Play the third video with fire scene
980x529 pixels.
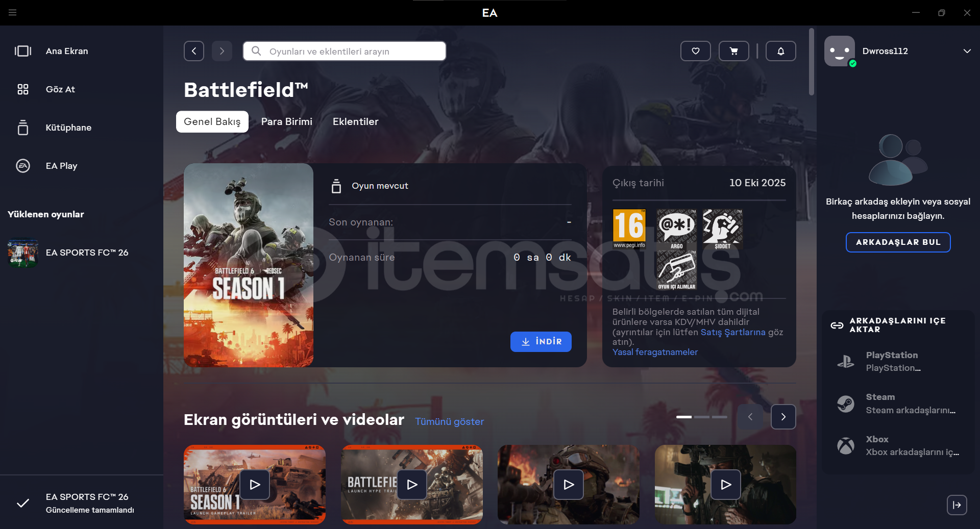tap(569, 485)
